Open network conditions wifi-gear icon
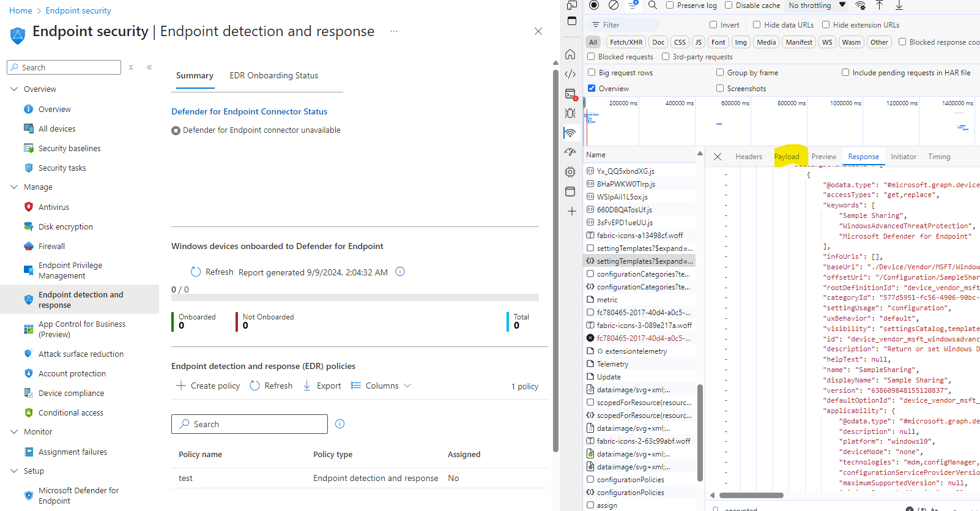This screenshot has width=980, height=511. pyautogui.click(x=860, y=6)
